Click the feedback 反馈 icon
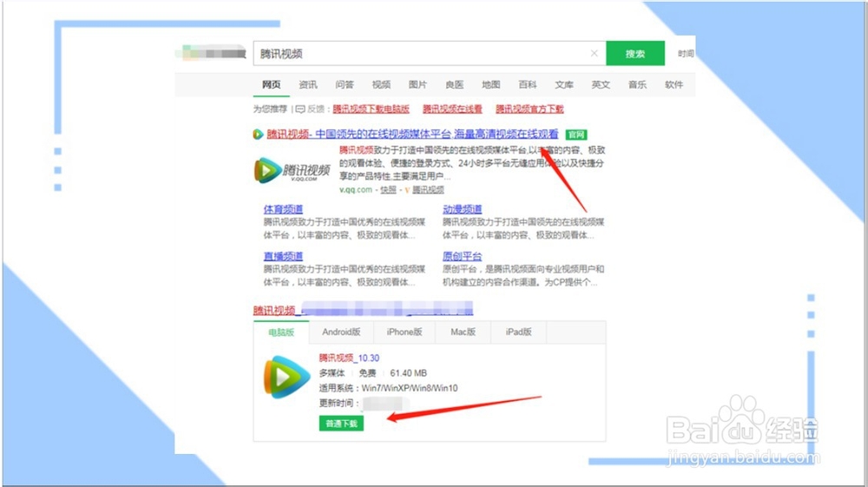 point(300,109)
